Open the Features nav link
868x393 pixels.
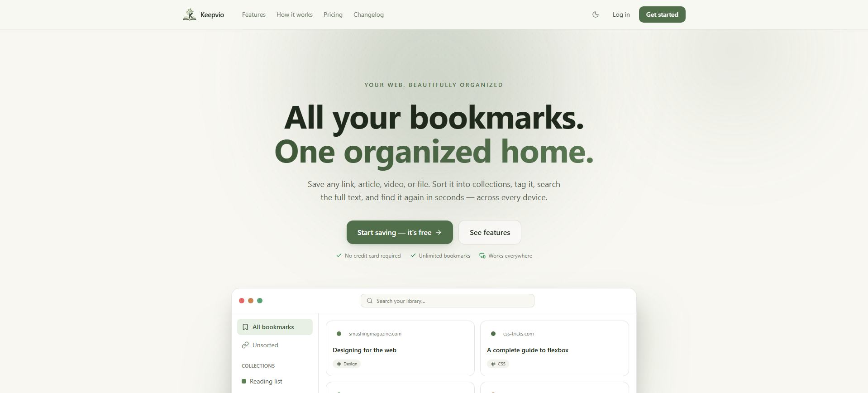254,14
